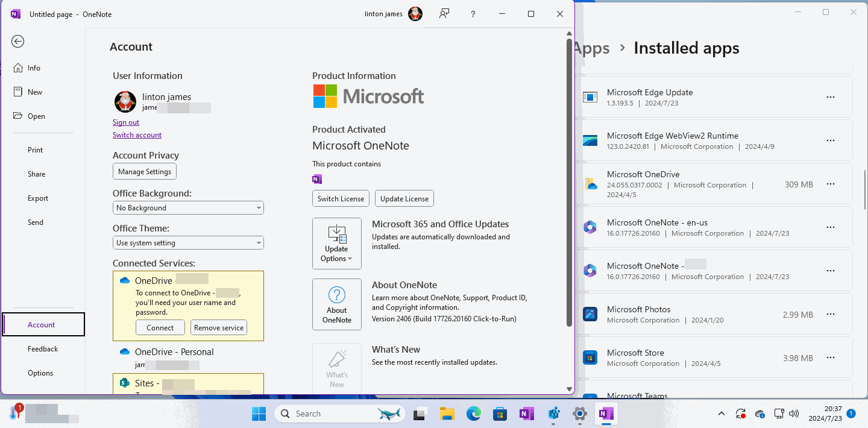Click the OneNote scrollbar down arrow
868x428 pixels.
pos(569,389)
